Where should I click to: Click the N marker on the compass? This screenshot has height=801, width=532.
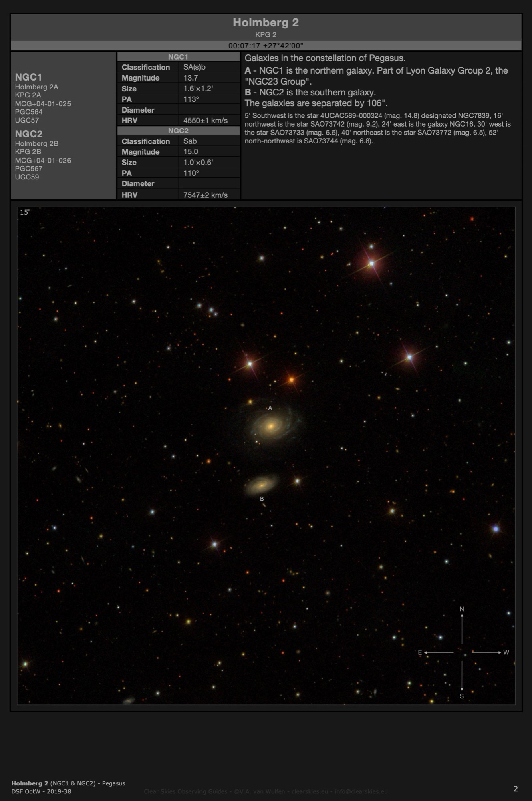click(x=462, y=609)
